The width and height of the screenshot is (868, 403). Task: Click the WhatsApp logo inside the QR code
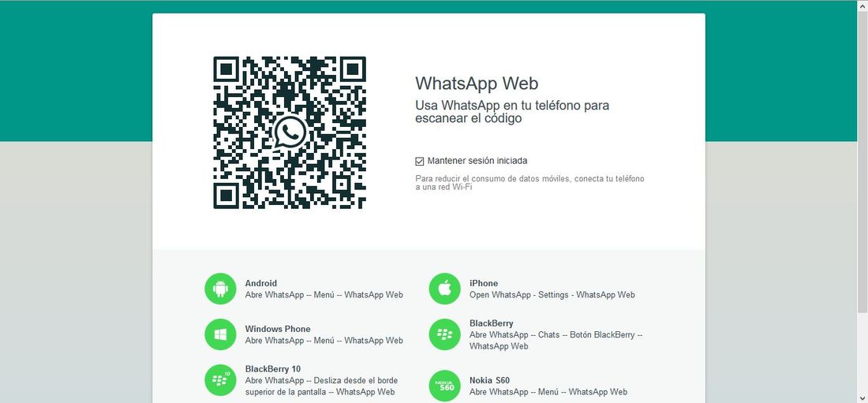pyautogui.click(x=290, y=132)
